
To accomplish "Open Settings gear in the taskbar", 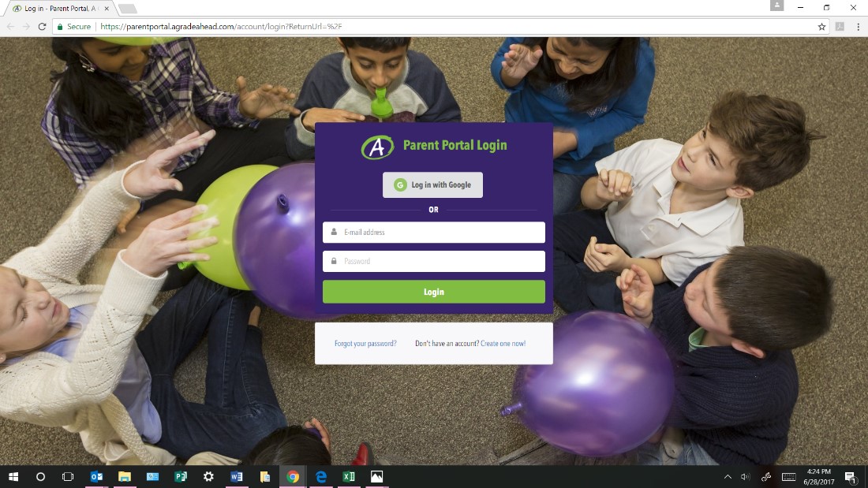I will pos(208,476).
